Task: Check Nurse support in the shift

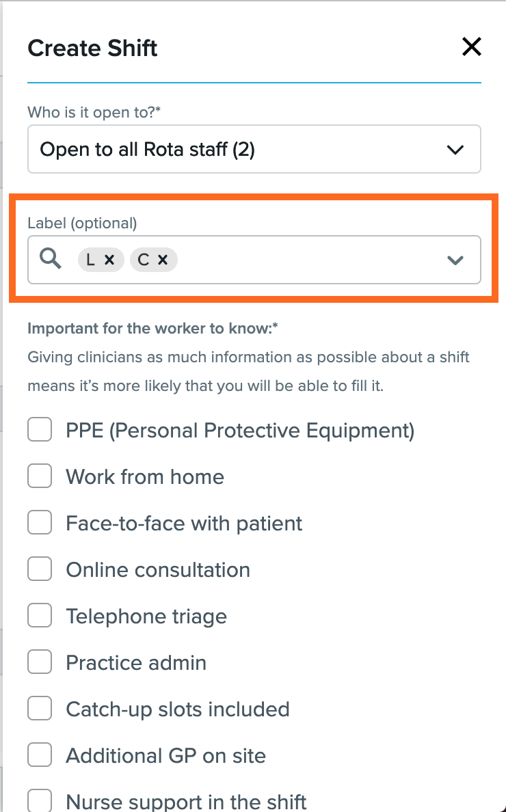Action: pyautogui.click(x=40, y=800)
